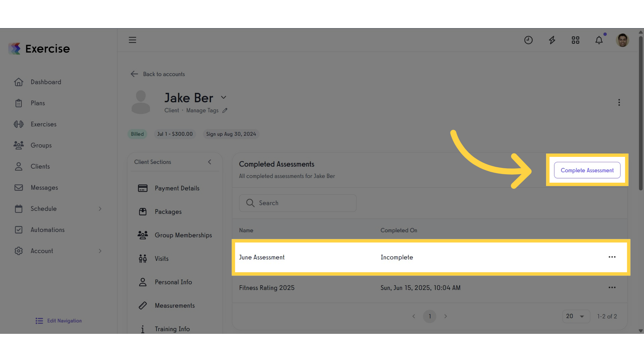Click the Visits icon
Screen dimensions: 644x362
click(143, 259)
